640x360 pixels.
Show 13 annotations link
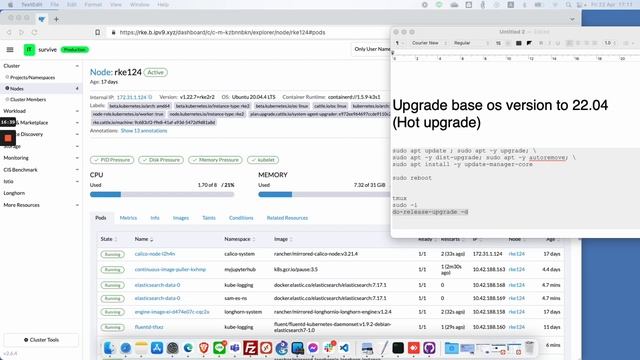click(144, 131)
